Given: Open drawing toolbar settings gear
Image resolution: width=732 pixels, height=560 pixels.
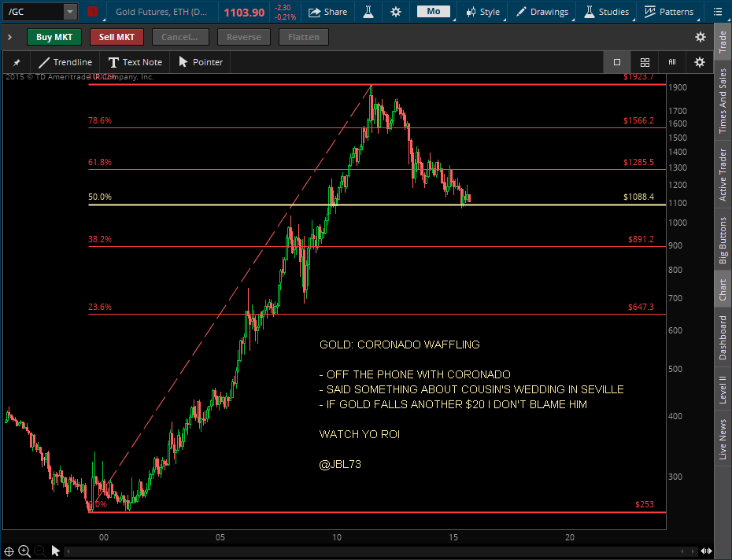Looking at the screenshot, I should [699, 62].
